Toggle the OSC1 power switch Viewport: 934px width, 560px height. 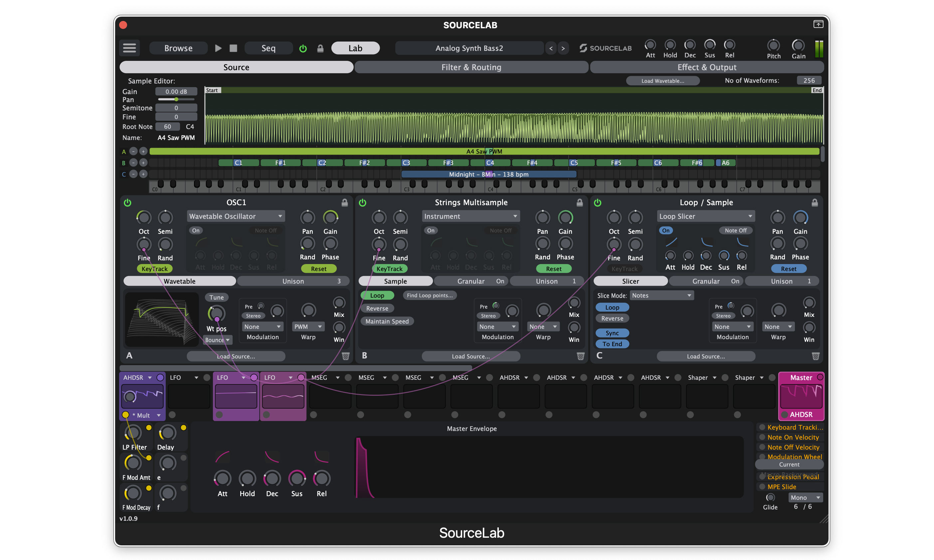(x=127, y=203)
